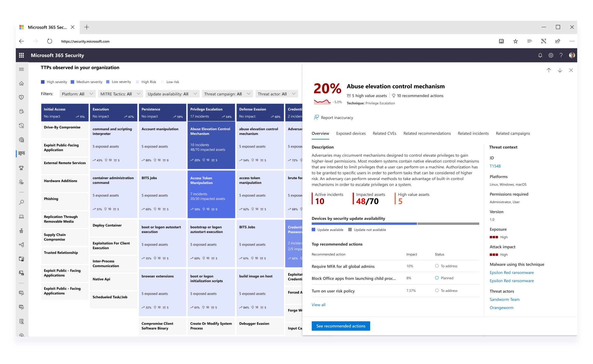Screen dimensions: 593x364
Task: Select Planned status radio for Block Office apps
Action: coord(437,278)
